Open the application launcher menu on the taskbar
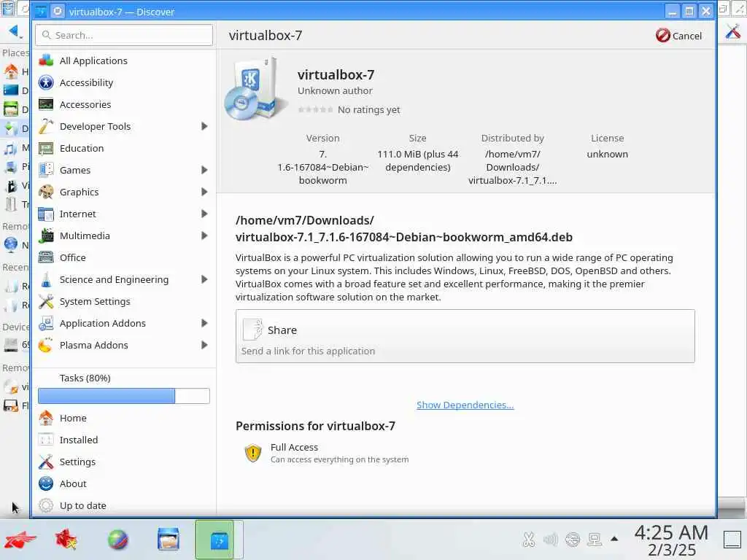Screen dimensions: 747x560 click(20, 540)
